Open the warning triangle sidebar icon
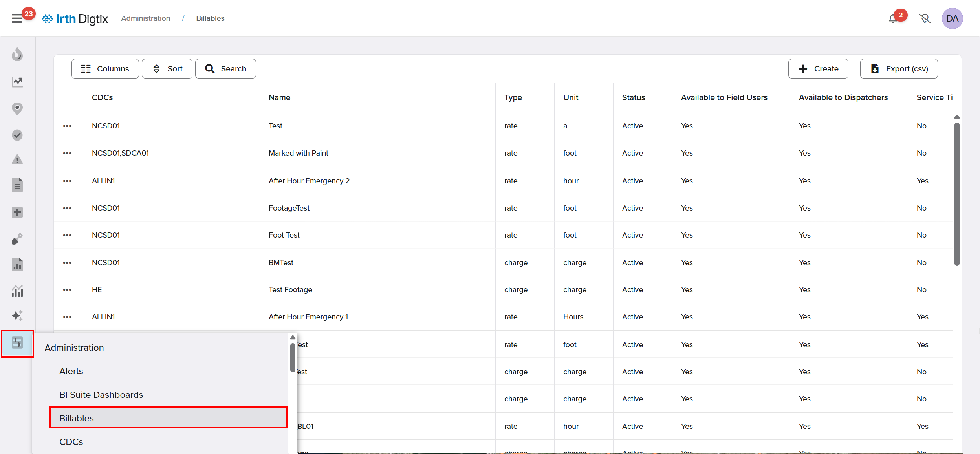Viewport: 980px width, 454px height. point(17,160)
